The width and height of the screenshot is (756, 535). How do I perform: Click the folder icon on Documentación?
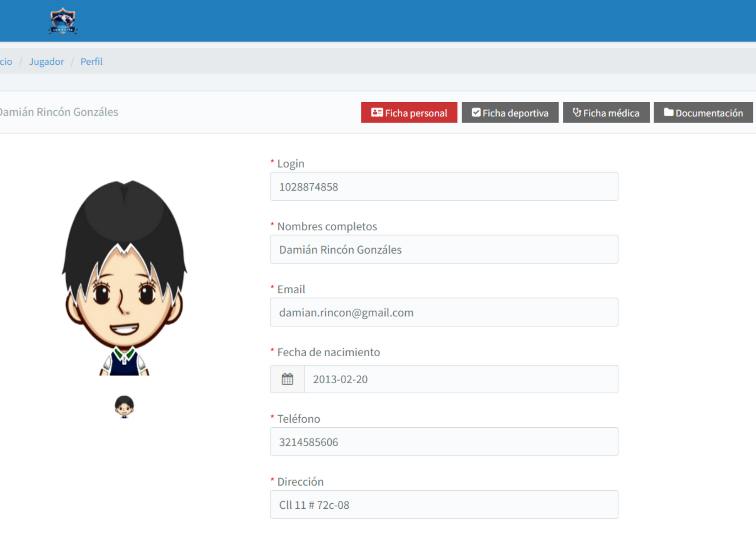pos(668,112)
